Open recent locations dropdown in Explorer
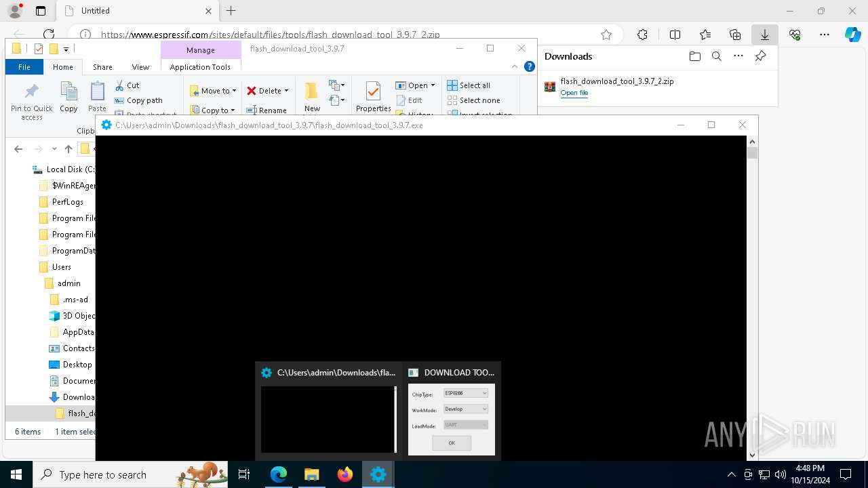The height and width of the screenshot is (488, 868). point(54,149)
